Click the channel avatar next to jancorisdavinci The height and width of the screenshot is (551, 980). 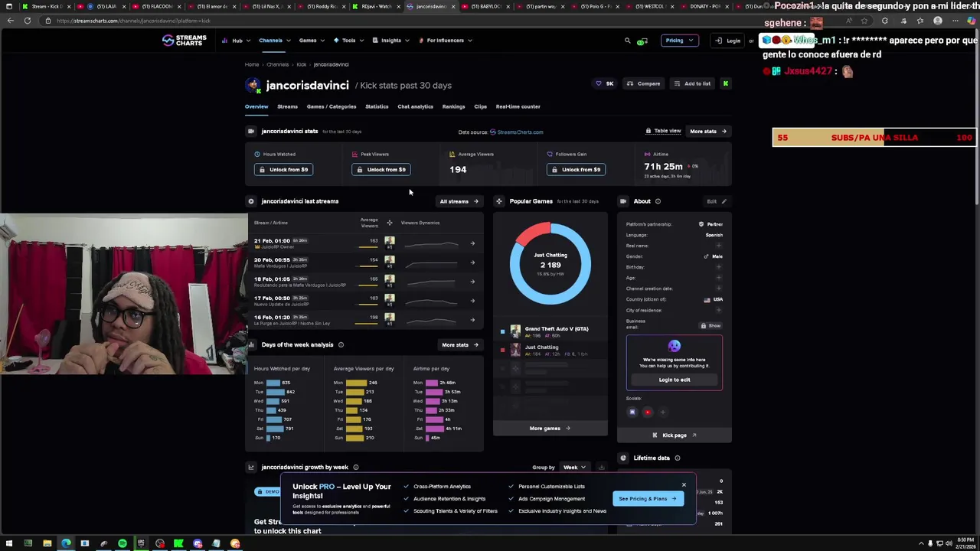pyautogui.click(x=253, y=85)
